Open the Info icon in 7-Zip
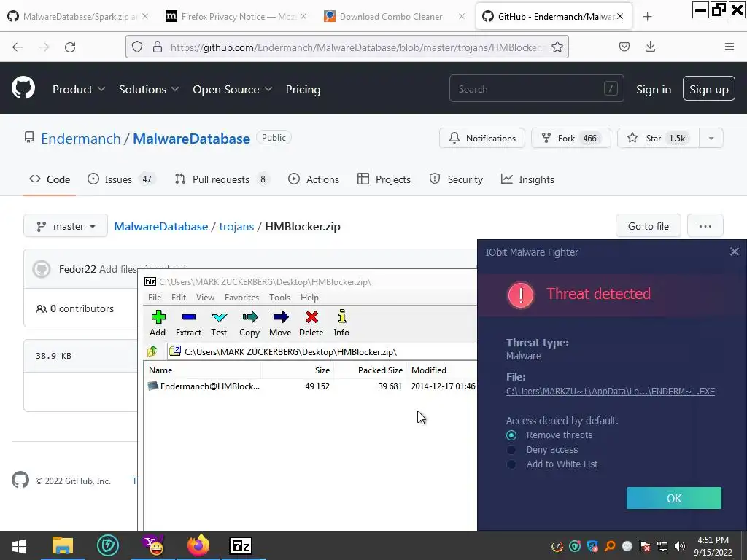 pos(341,323)
